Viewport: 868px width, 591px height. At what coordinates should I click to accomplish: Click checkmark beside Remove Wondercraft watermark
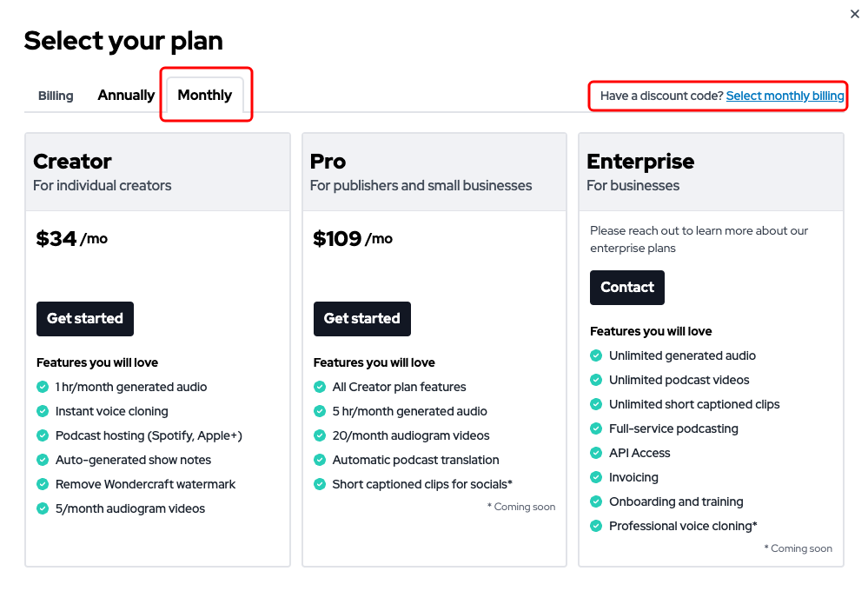[x=43, y=484]
